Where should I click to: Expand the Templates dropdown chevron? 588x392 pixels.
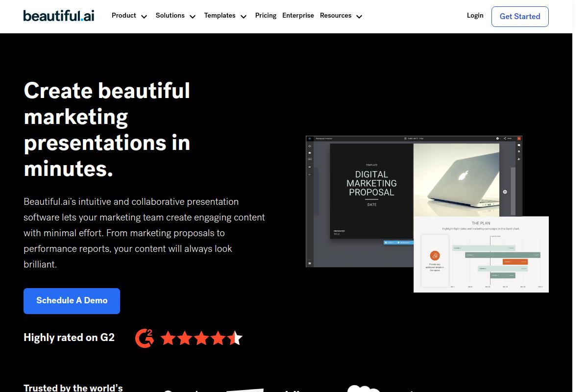[x=244, y=17]
